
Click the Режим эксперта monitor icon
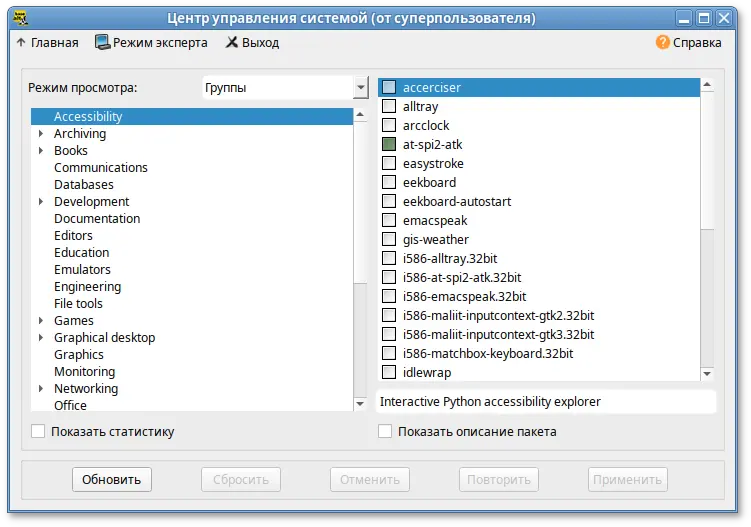click(102, 42)
